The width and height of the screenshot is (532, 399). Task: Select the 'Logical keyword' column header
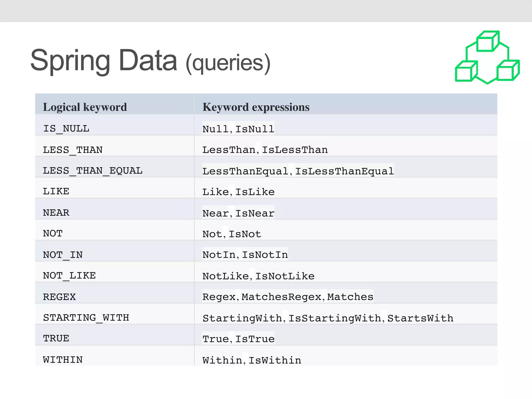[x=115, y=104]
